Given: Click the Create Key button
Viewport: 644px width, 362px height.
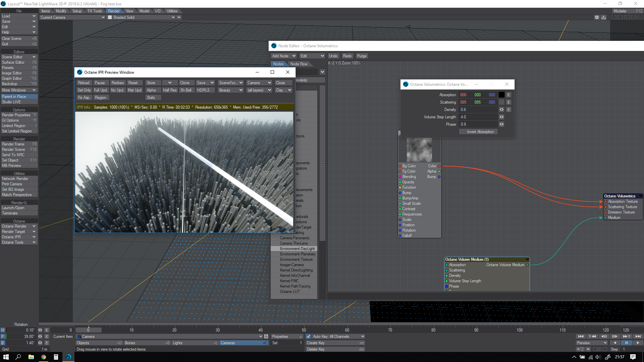Looking at the screenshot, I should pyautogui.click(x=335, y=343).
